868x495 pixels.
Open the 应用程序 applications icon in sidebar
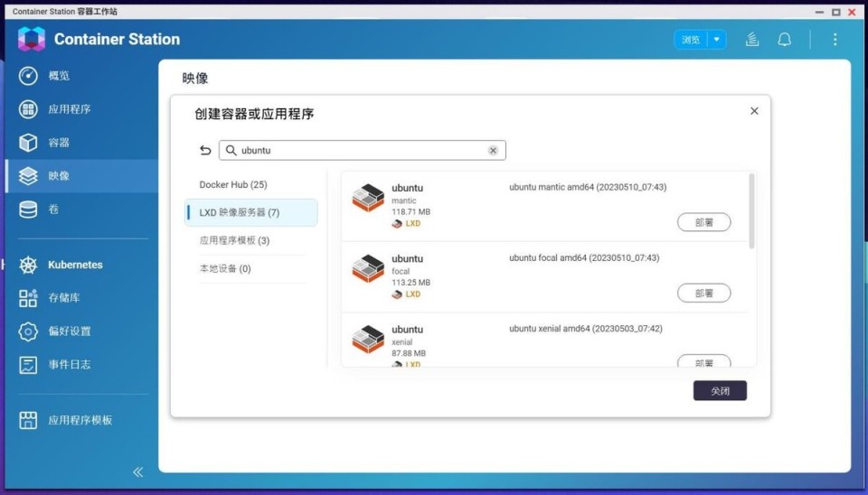pos(28,109)
